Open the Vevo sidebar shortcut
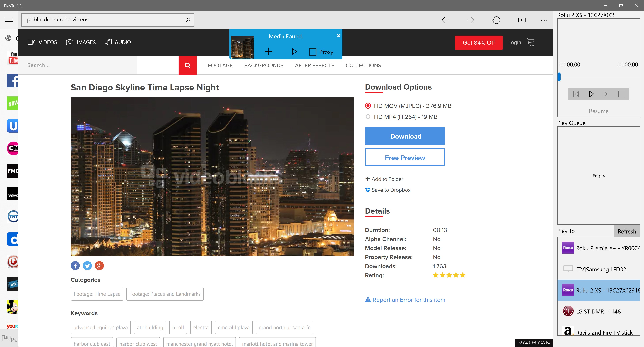 coord(12,194)
